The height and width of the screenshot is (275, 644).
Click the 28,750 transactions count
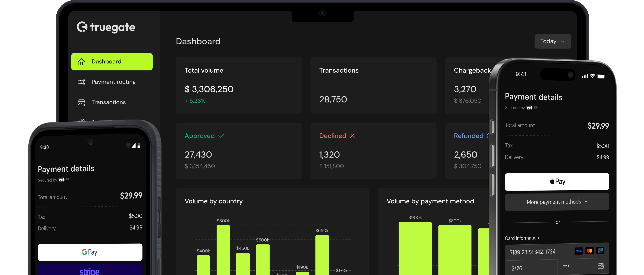click(333, 100)
